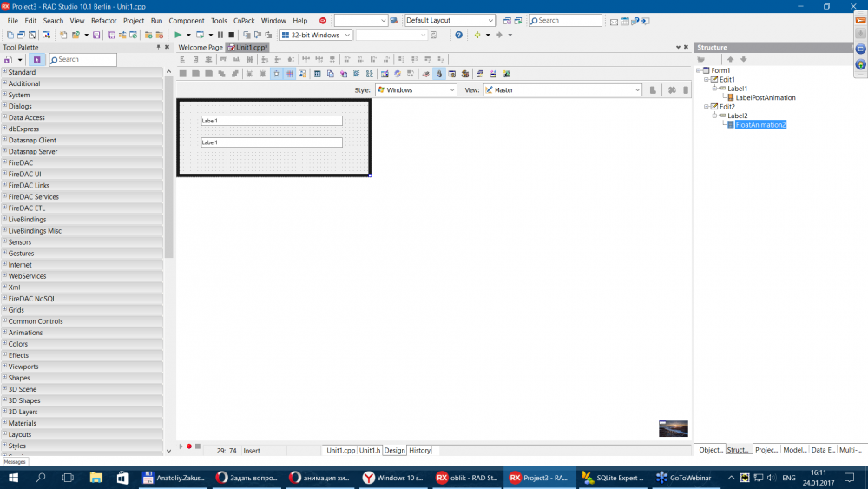The image size is (868, 489).
Task: Switch to the Unit1.h tab
Action: (x=370, y=450)
